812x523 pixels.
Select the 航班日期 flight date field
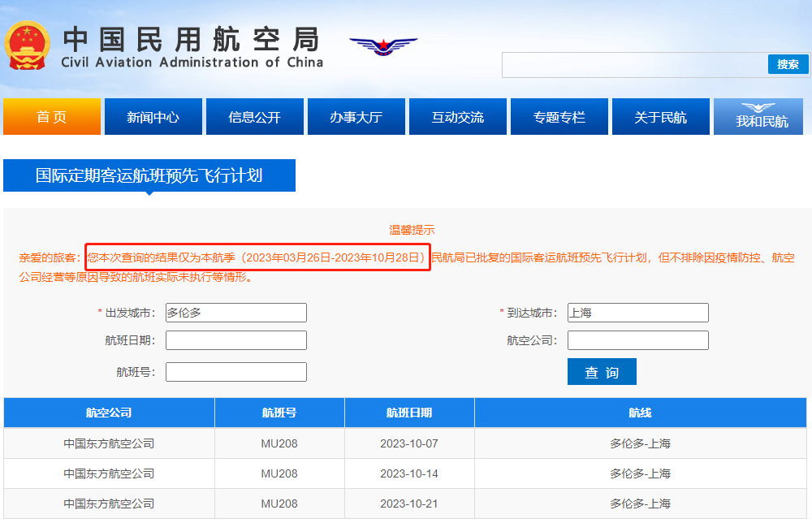tap(235, 340)
